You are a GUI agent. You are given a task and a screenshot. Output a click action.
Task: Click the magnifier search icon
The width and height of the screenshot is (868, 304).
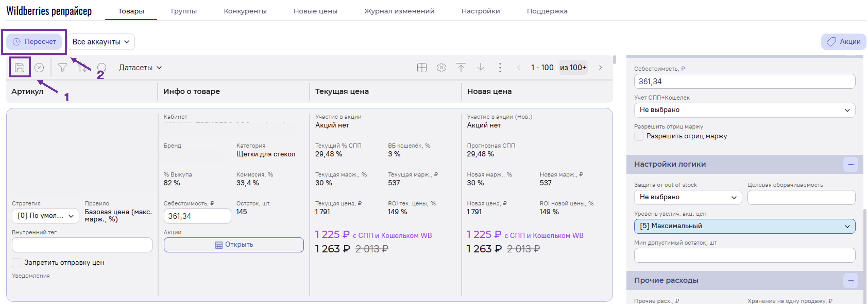102,68
